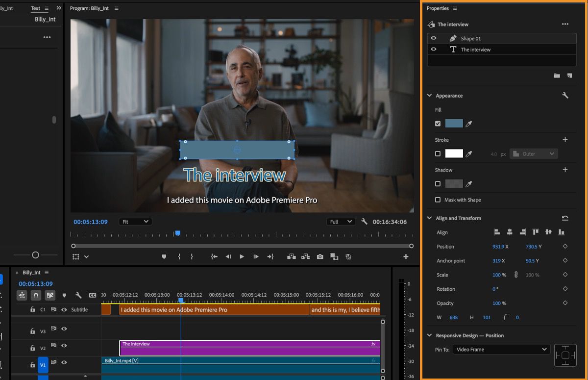The width and height of the screenshot is (588, 380).
Task: Open the Program monitor wrench settings
Action: [364, 222]
